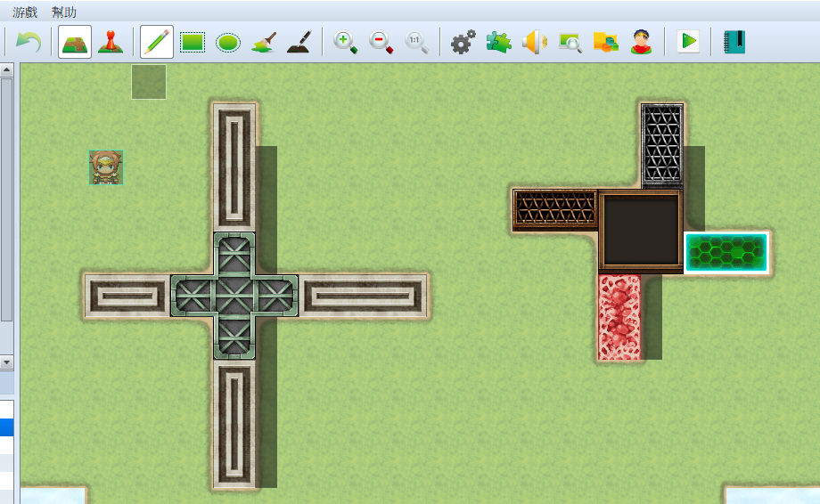Click the scroll down arrow in left panel

pyautogui.click(x=6, y=362)
